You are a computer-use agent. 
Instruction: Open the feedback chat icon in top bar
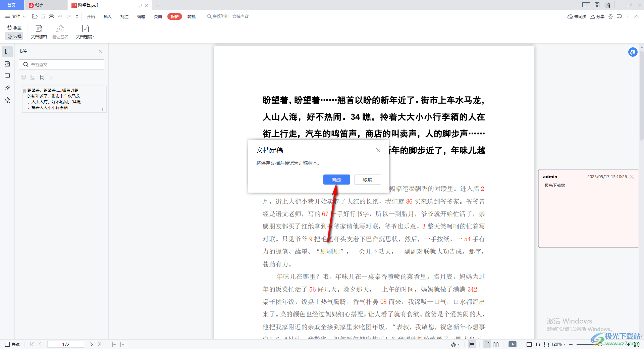click(619, 16)
